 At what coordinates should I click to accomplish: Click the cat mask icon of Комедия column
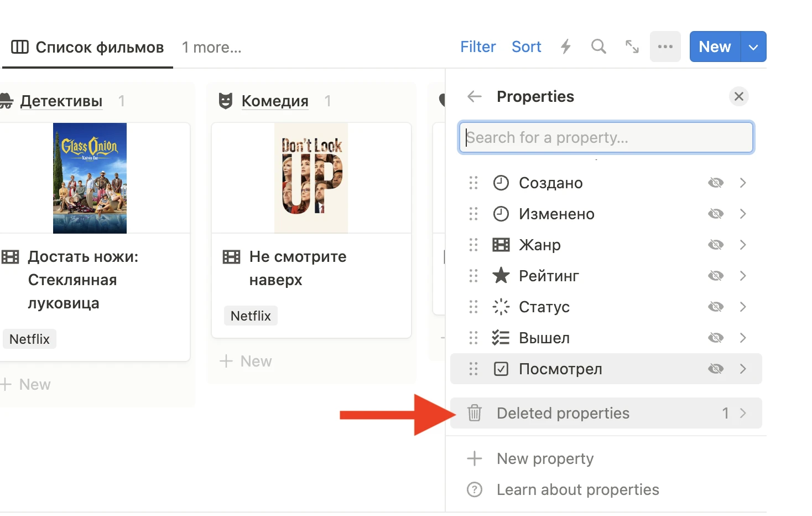tap(226, 101)
